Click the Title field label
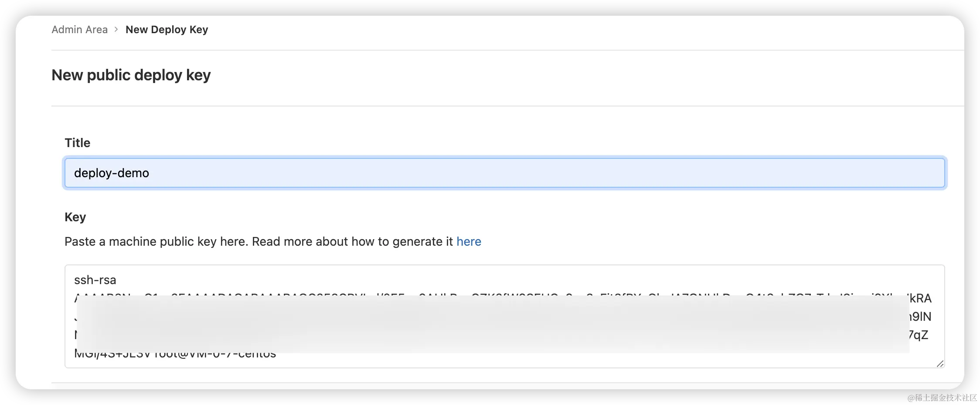 [77, 143]
